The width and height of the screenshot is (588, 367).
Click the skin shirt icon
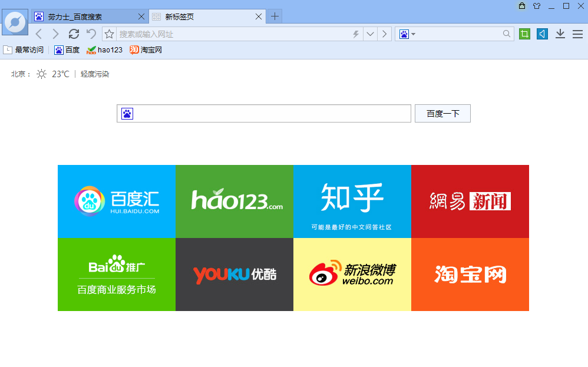(x=536, y=6)
